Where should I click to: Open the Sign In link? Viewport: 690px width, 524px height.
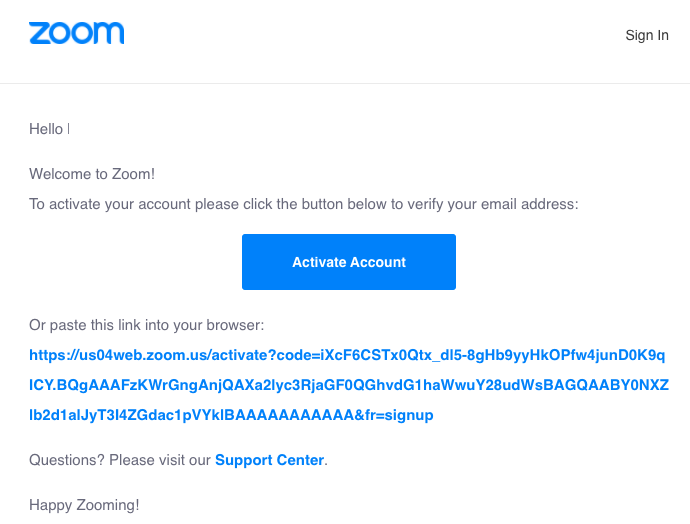[x=647, y=35]
